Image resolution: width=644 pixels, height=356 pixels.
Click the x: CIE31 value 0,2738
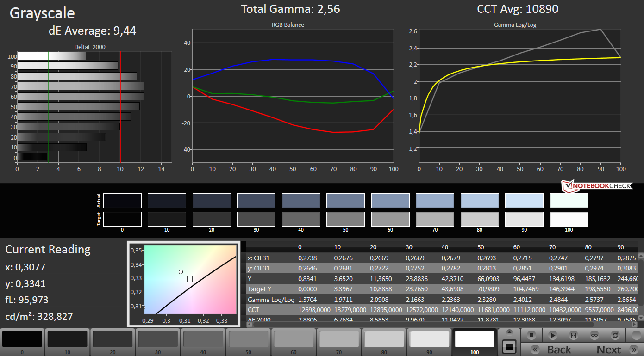click(308, 258)
